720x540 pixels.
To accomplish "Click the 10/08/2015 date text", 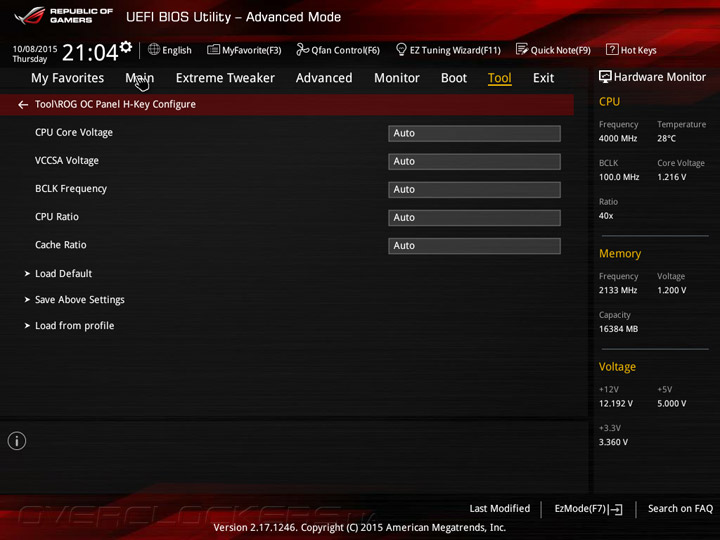I will pyautogui.click(x=35, y=49).
